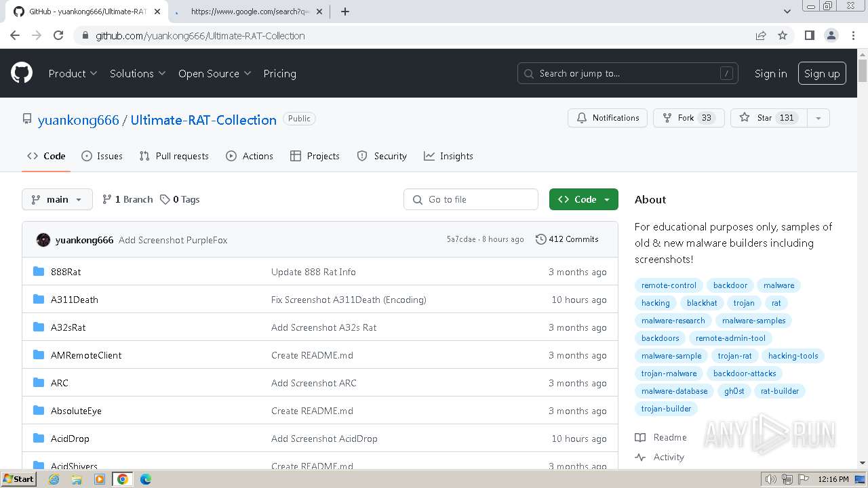The image size is (868, 488).
Task: Open the Chrome profile avatar icon
Action: point(831,35)
